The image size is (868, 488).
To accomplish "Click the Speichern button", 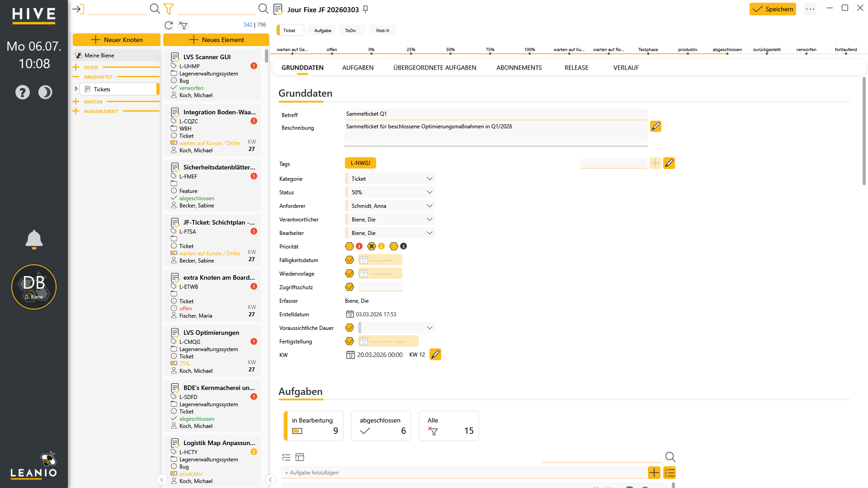I will click(773, 9).
